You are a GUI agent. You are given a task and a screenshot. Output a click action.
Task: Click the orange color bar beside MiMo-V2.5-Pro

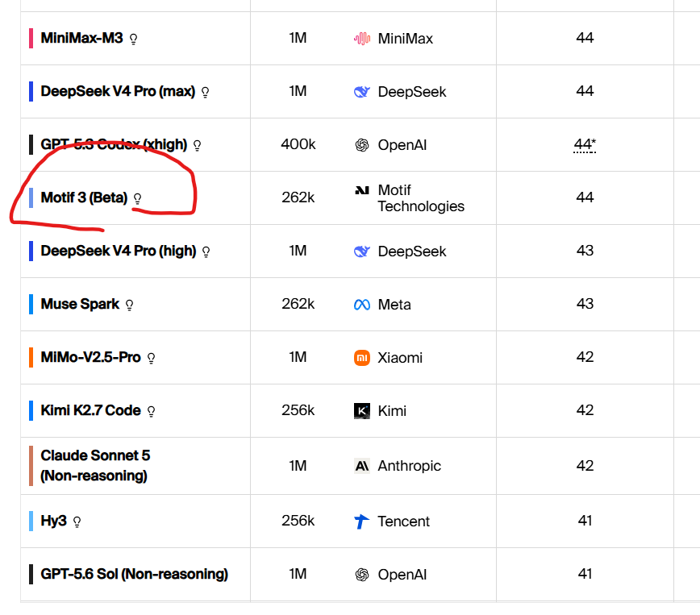[x=31, y=358]
